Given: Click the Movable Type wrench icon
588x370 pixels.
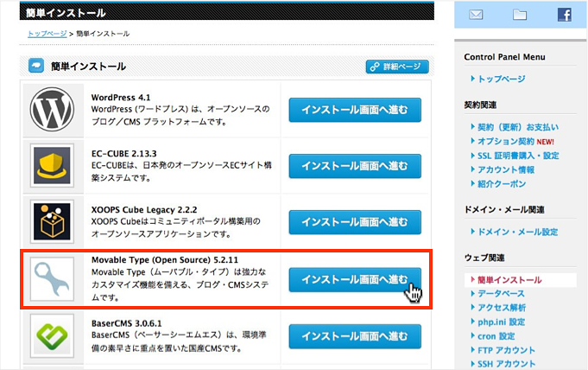Looking at the screenshot, I should pyautogui.click(x=52, y=279).
